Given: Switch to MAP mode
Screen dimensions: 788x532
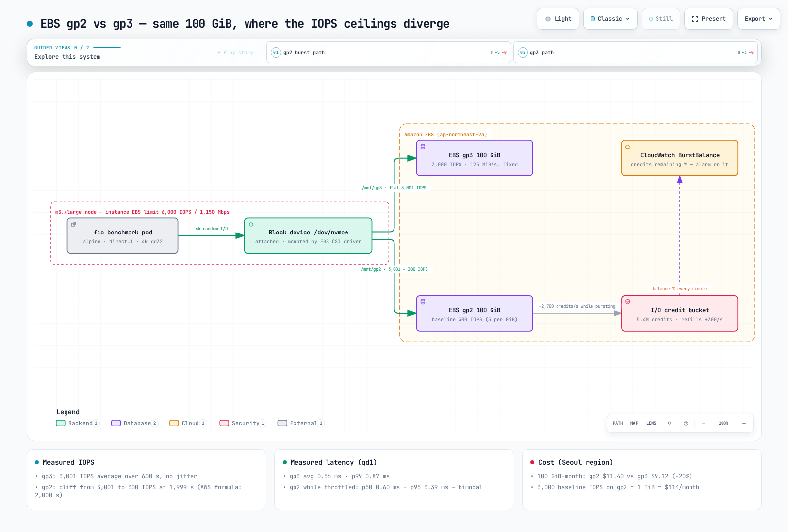Looking at the screenshot, I should 634,423.
